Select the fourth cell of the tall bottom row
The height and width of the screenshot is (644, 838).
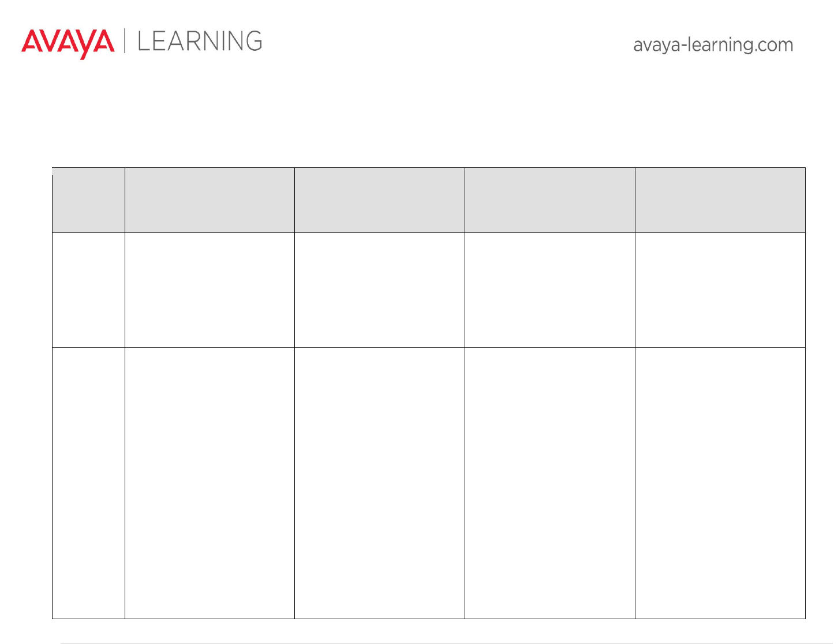tap(549, 483)
